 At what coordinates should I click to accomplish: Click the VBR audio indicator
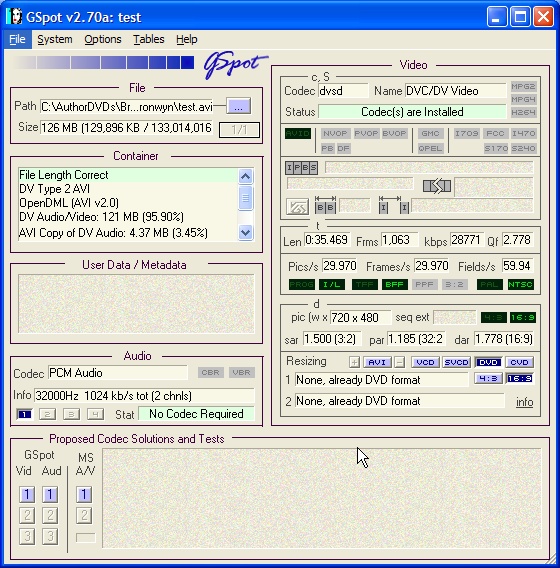tap(242, 372)
